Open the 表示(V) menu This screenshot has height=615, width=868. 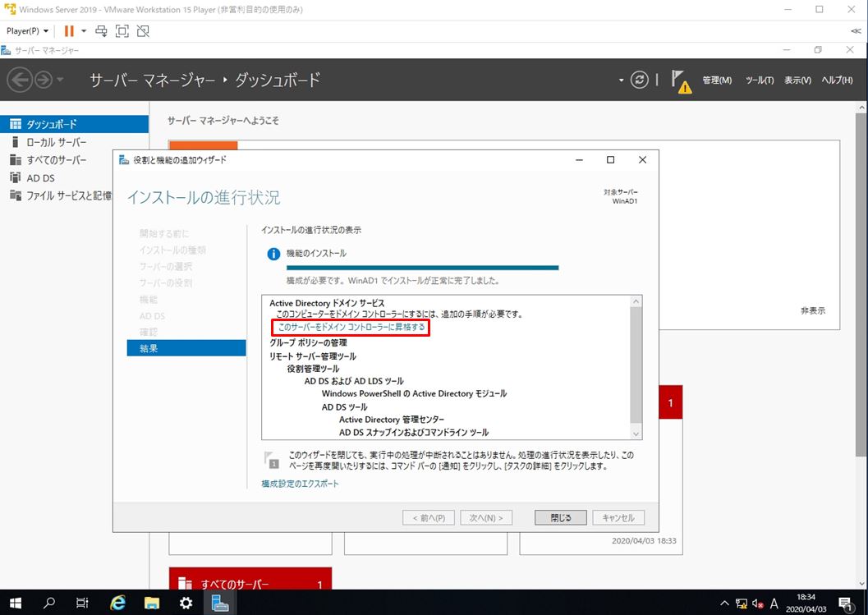(797, 80)
